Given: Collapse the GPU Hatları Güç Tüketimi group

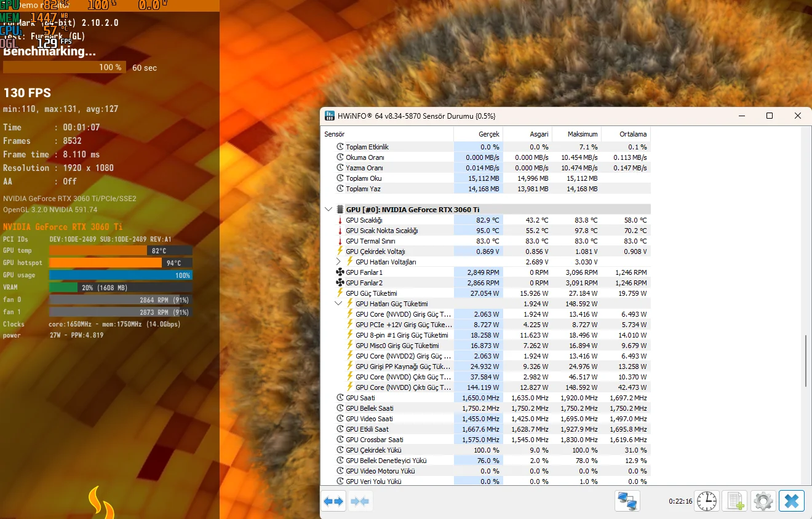Looking at the screenshot, I should [338, 304].
